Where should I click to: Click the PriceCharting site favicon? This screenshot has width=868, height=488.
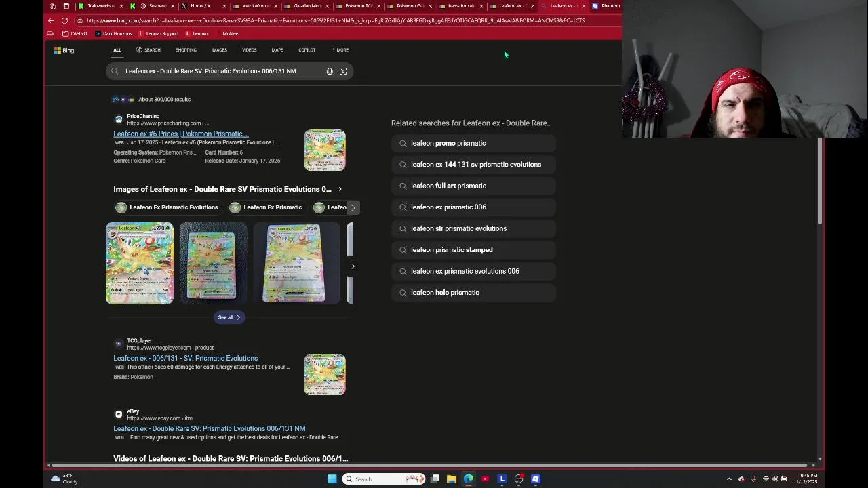click(x=119, y=119)
